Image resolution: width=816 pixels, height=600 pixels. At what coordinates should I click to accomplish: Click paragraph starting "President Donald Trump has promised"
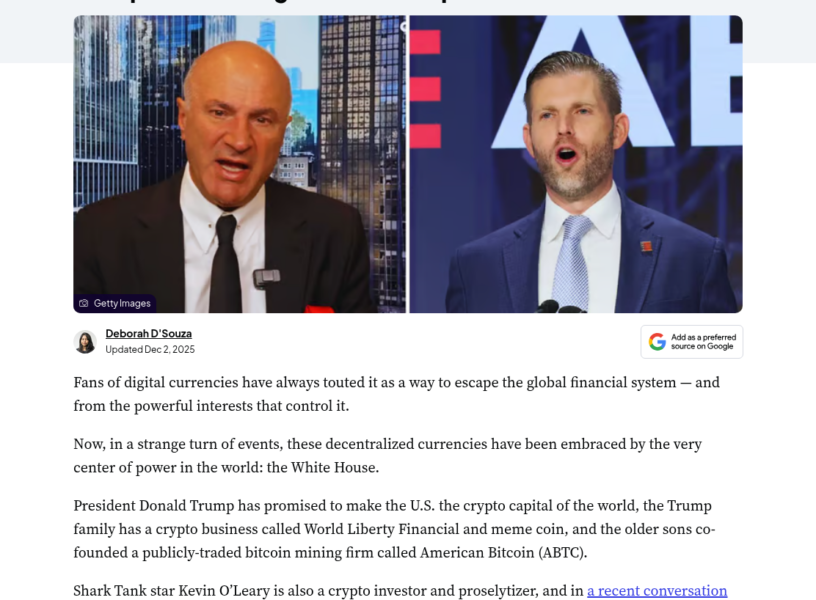(x=394, y=529)
